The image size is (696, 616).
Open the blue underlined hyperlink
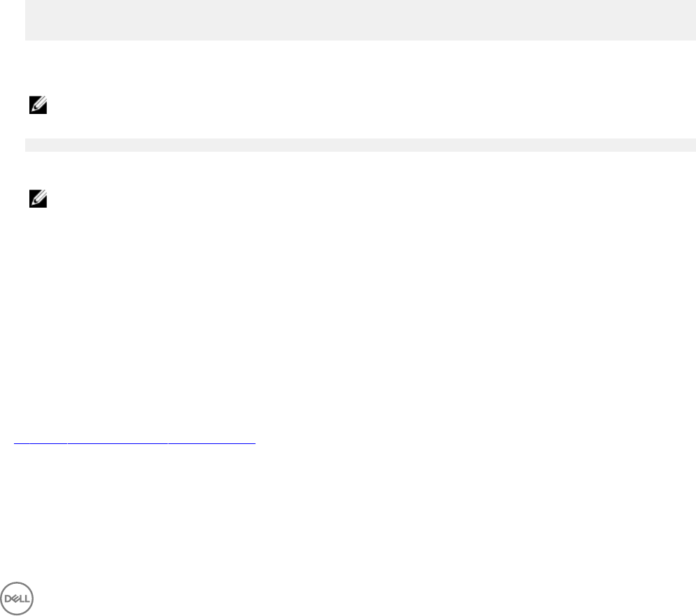tap(135, 442)
